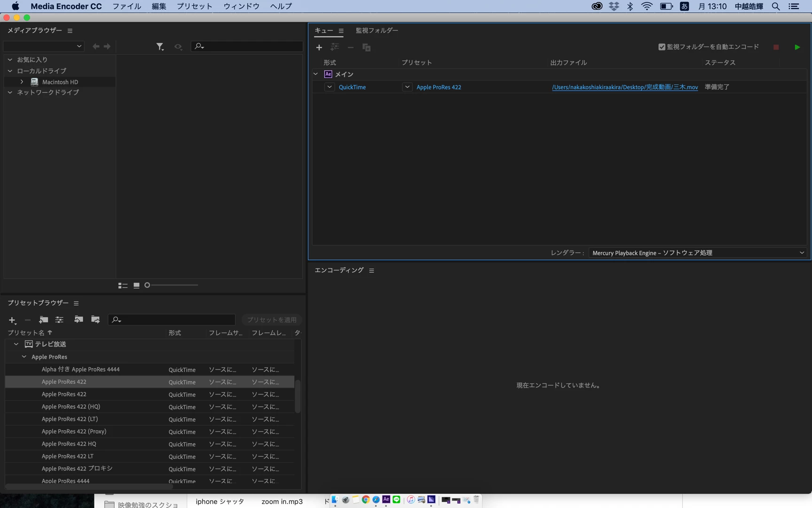Duplicate the selected queue item

pyautogui.click(x=367, y=48)
